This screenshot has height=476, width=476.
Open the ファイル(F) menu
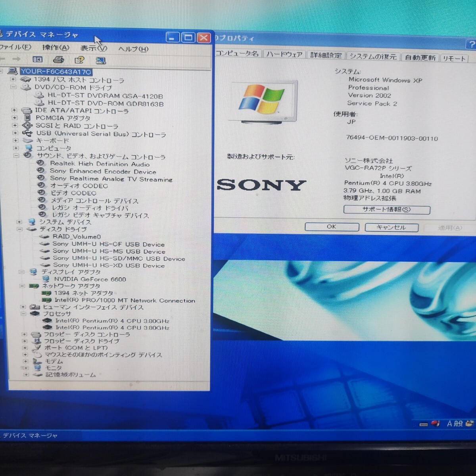point(15,47)
